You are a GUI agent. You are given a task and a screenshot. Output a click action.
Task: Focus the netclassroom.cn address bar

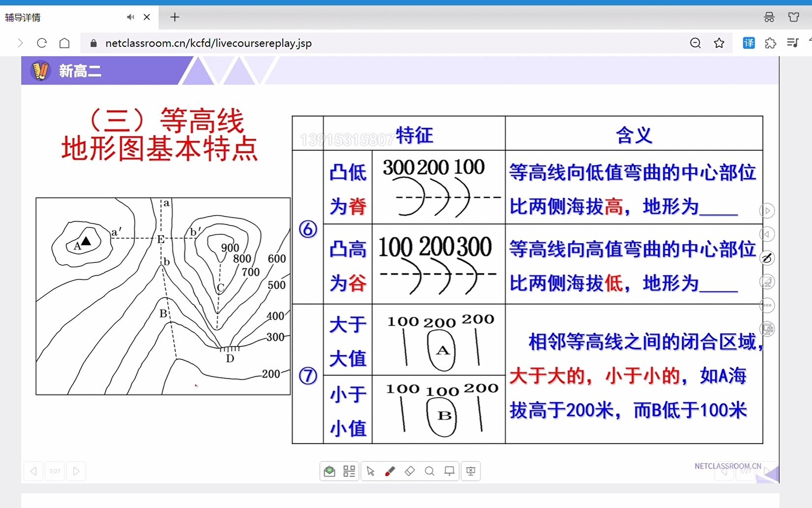click(384, 43)
